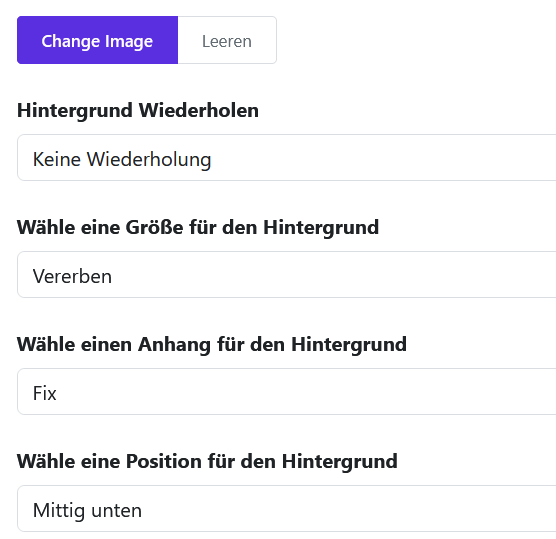
Task: Click the Fix text in attachment field
Action: coord(45,393)
